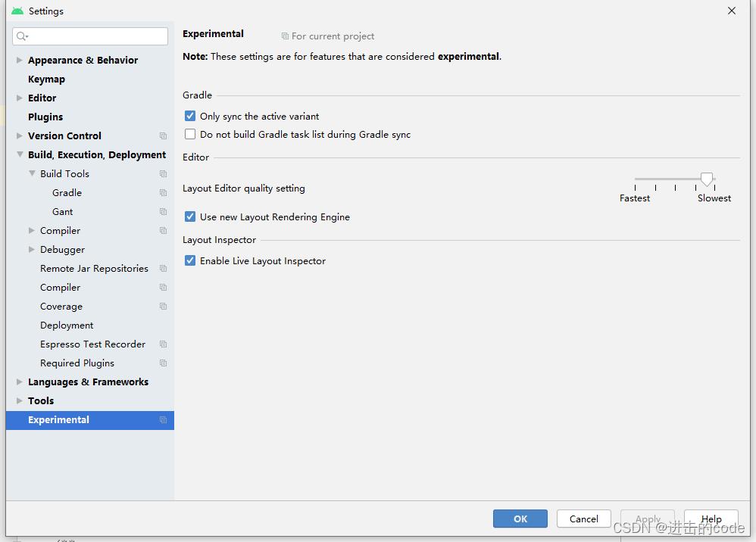
Task: Expand Languages & Frameworks section
Action: point(19,382)
